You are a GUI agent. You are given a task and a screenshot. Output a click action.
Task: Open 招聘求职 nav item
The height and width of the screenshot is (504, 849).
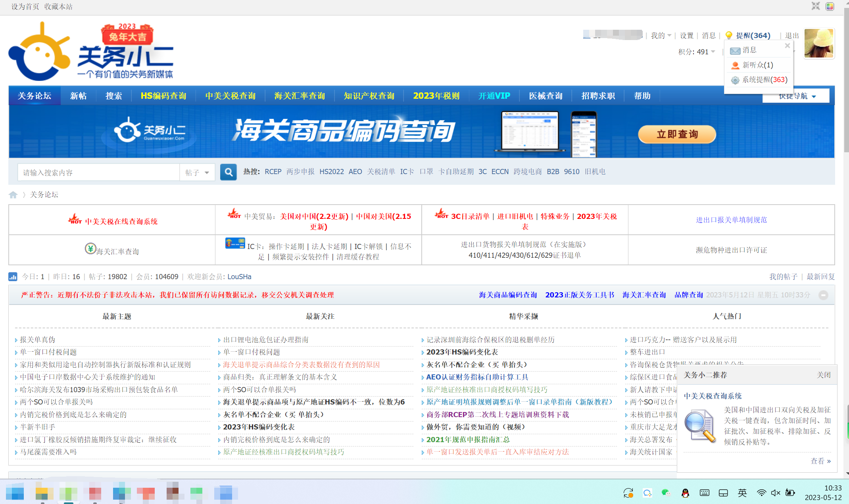coord(598,96)
